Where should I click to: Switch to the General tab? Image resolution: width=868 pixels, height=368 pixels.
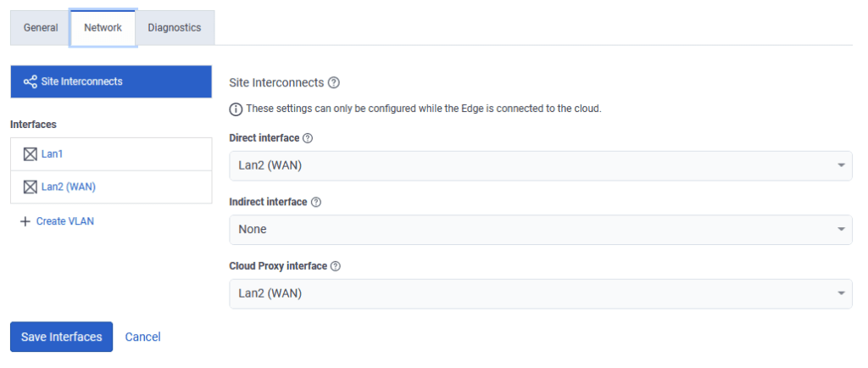(x=41, y=28)
